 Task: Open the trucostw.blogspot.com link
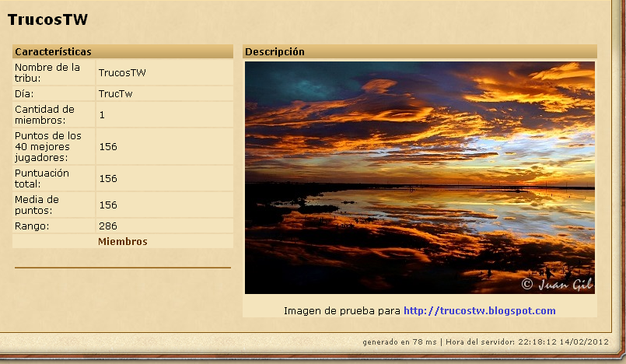click(x=480, y=310)
